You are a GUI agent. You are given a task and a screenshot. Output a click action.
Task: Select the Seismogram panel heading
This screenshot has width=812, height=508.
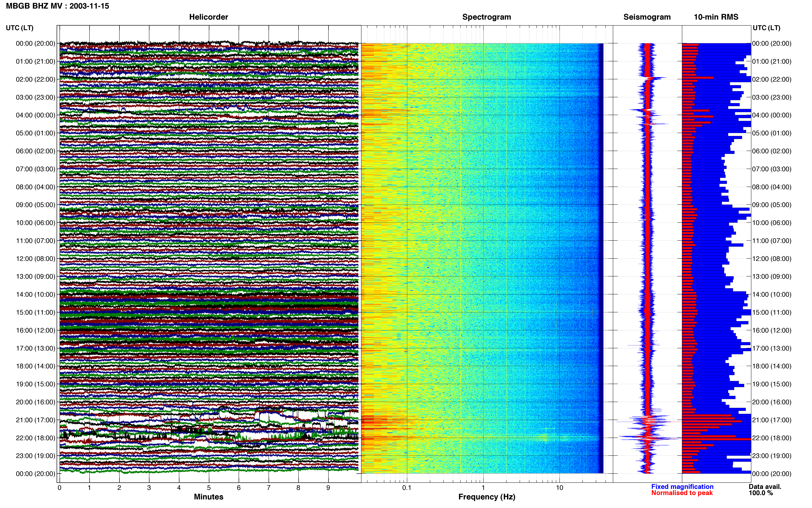[x=647, y=17]
